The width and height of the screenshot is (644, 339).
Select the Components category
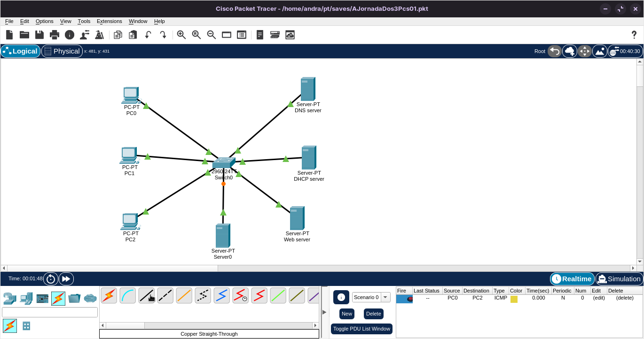[x=42, y=298]
